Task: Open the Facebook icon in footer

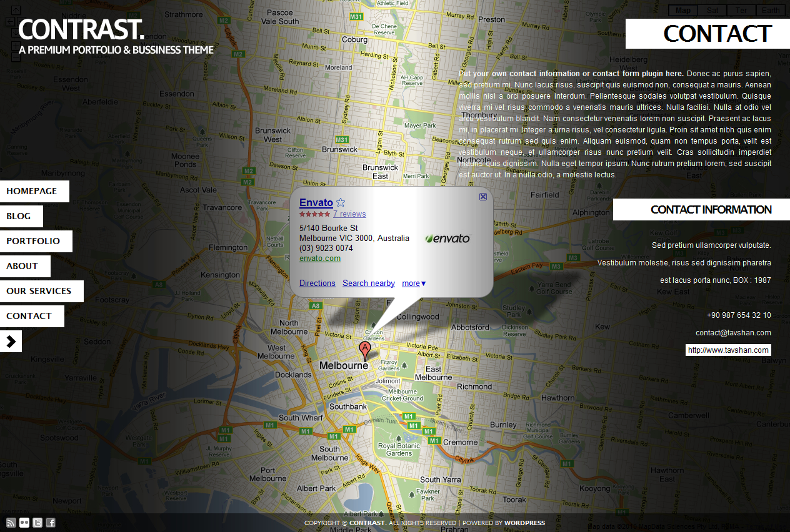Action: point(51,523)
